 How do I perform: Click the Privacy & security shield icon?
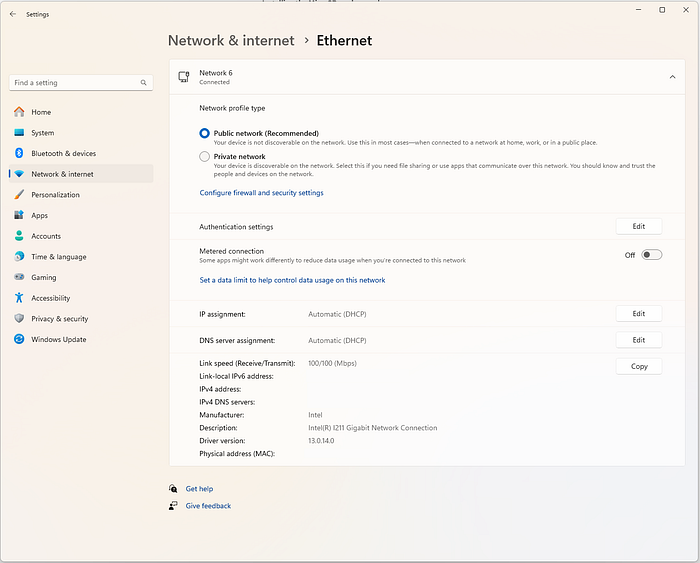click(x=19, y=319)
